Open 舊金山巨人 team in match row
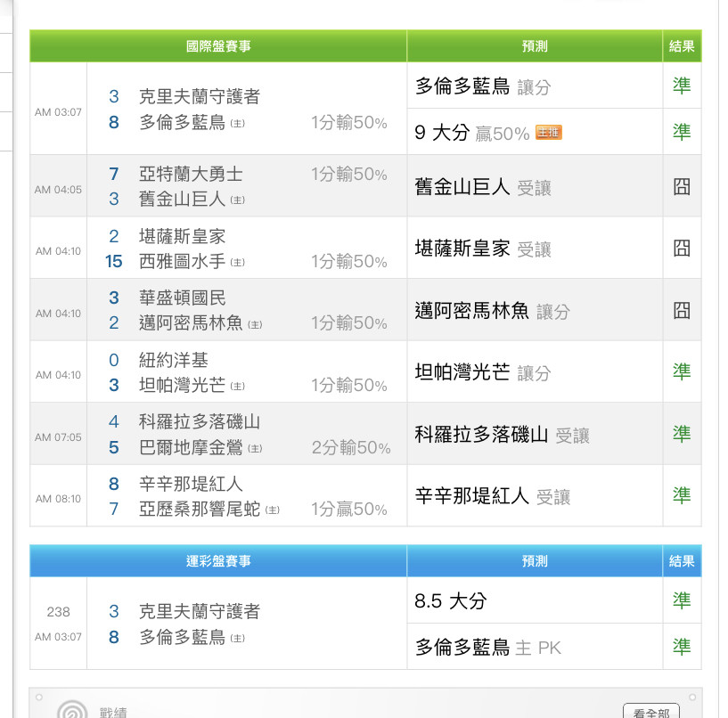The width and height of the screenshot is (728, 718). 182,200
